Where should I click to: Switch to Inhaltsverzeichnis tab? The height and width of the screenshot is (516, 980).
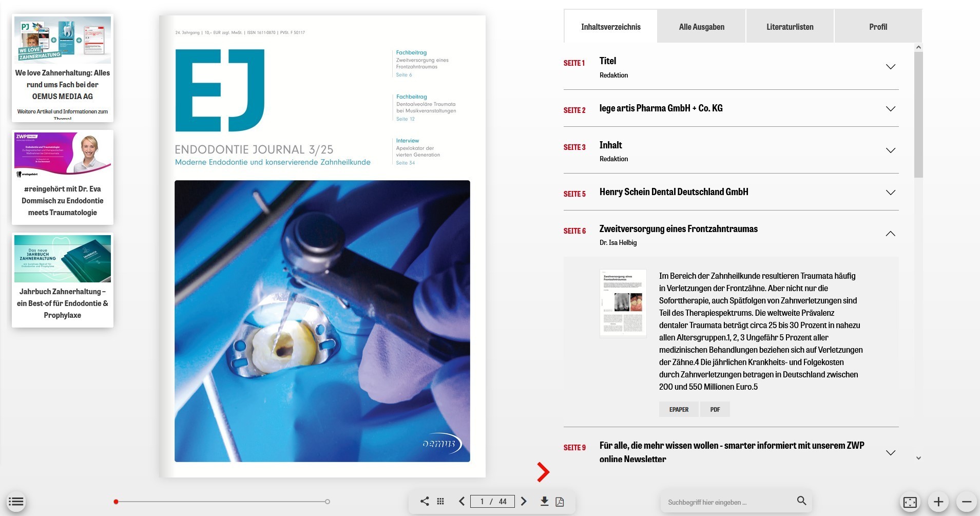click(x=610, y=27)
